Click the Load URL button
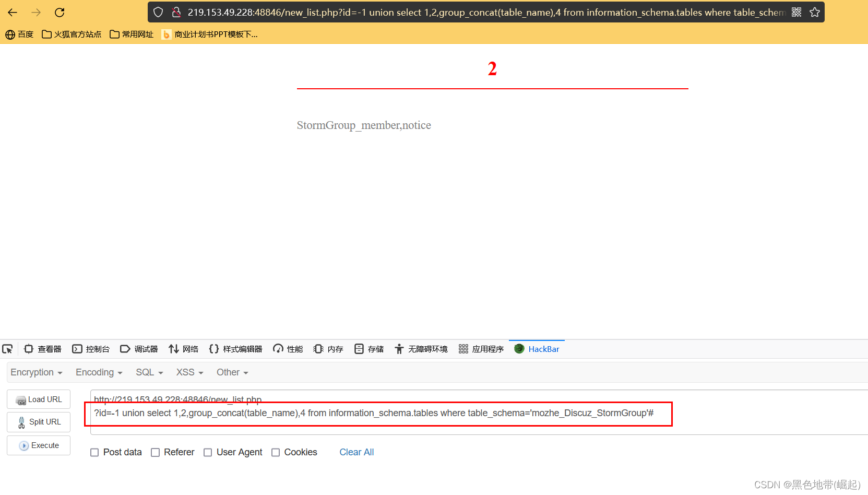This screenshot has height=495, width=868. (x=39, y=399)
